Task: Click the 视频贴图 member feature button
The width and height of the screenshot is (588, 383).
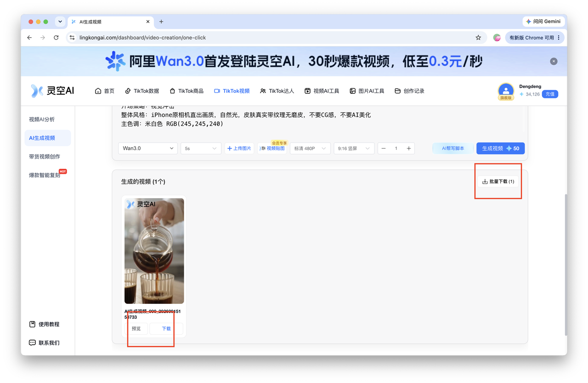Action: [272, 148]
